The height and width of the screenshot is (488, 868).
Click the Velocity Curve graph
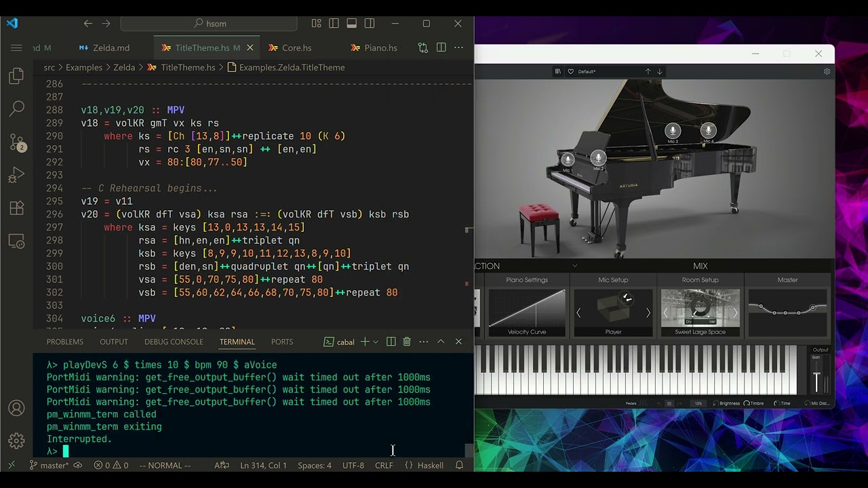click(x=527, y=308)
